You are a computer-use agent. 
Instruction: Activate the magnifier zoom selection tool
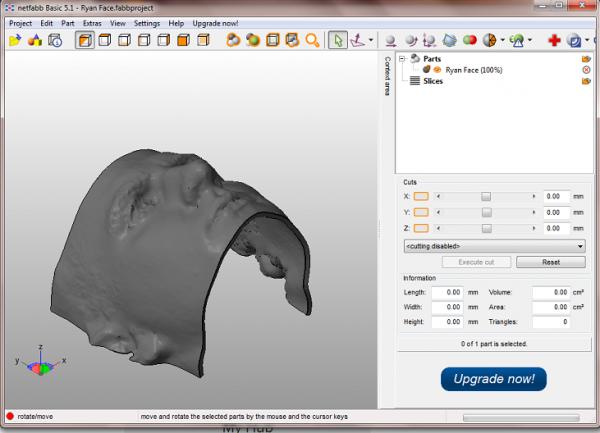(x=312, y=40)
